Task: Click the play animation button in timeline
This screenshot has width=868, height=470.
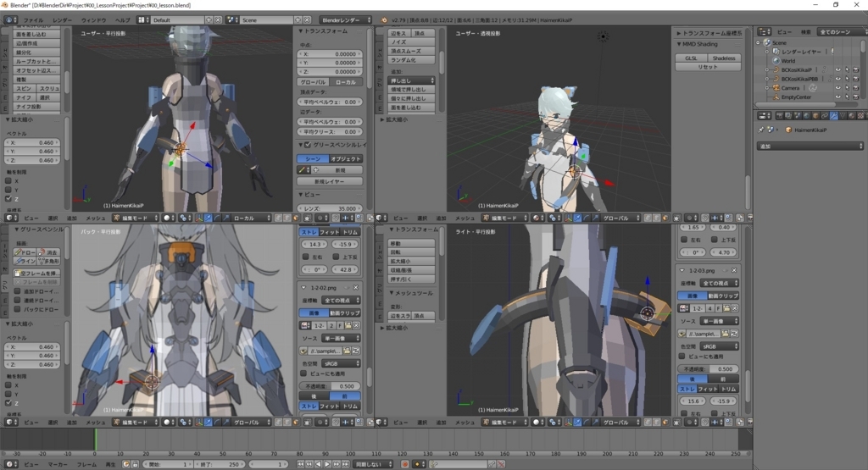Action: point(327,464)
